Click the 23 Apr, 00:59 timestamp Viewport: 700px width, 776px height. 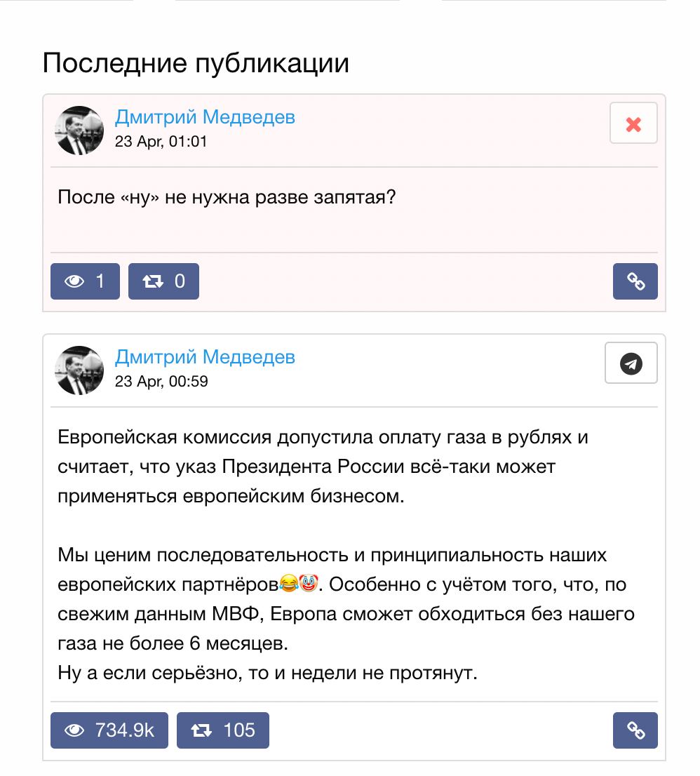161,381
